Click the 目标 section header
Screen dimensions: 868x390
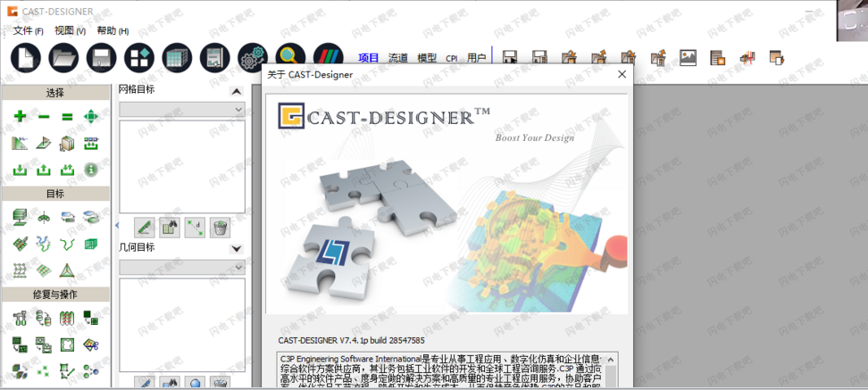tap(55, 194)
